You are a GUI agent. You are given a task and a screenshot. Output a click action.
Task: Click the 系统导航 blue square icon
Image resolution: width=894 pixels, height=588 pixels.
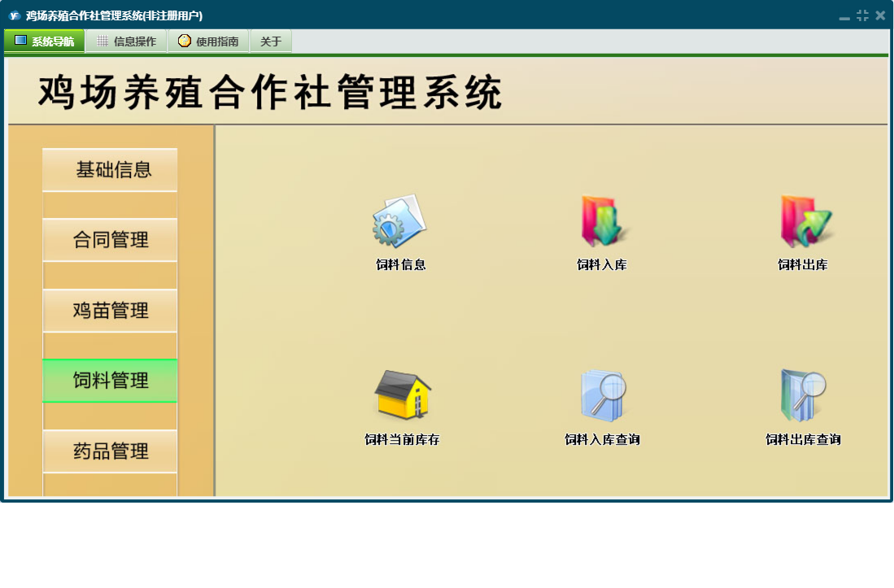(20, 41)
